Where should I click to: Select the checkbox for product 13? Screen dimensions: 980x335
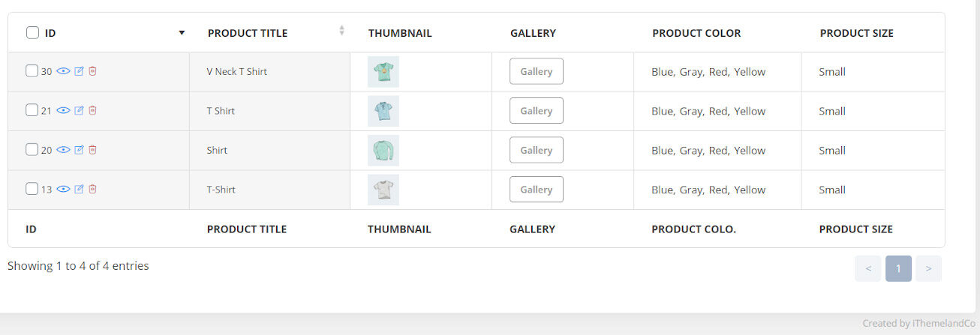tap(32, 189)
